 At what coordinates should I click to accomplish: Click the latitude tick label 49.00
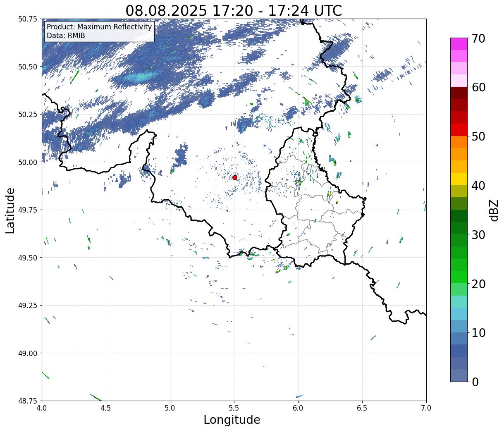(28, 353)
